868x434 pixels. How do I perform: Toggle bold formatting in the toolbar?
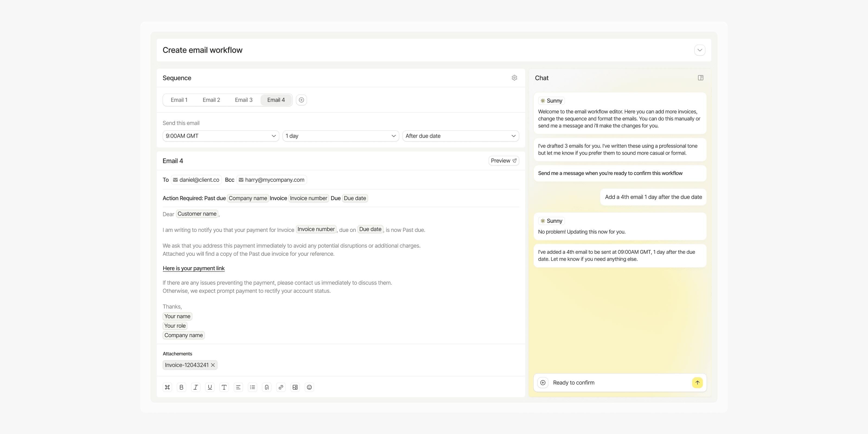pyautogui.click(x=181, y=387)
